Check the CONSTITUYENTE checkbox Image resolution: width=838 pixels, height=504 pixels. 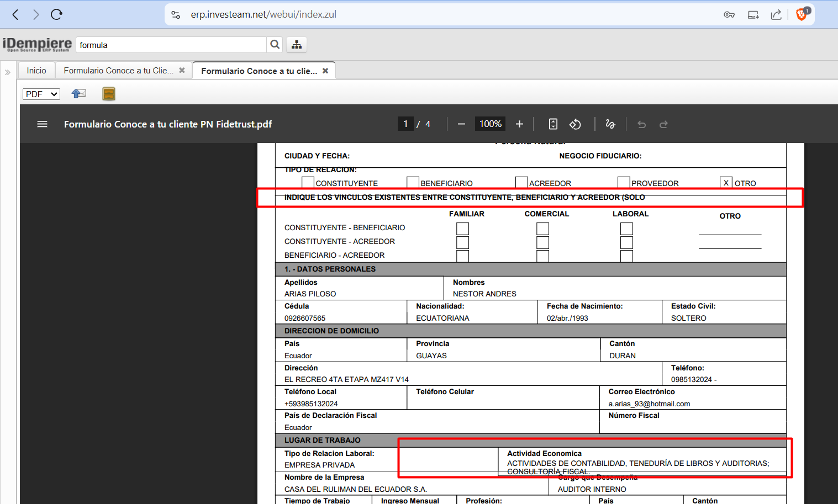tap(308, 183)
